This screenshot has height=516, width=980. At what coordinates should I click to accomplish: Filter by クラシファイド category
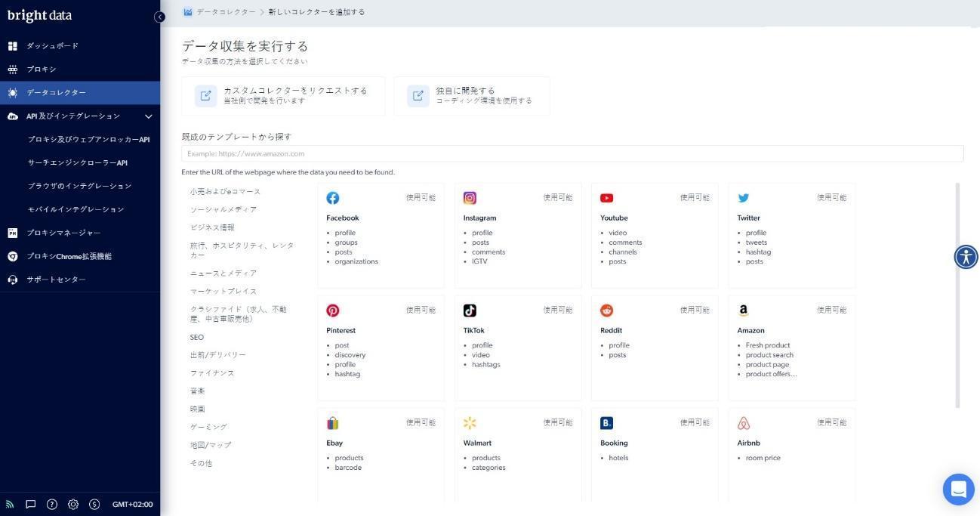(x=239, y=314)
